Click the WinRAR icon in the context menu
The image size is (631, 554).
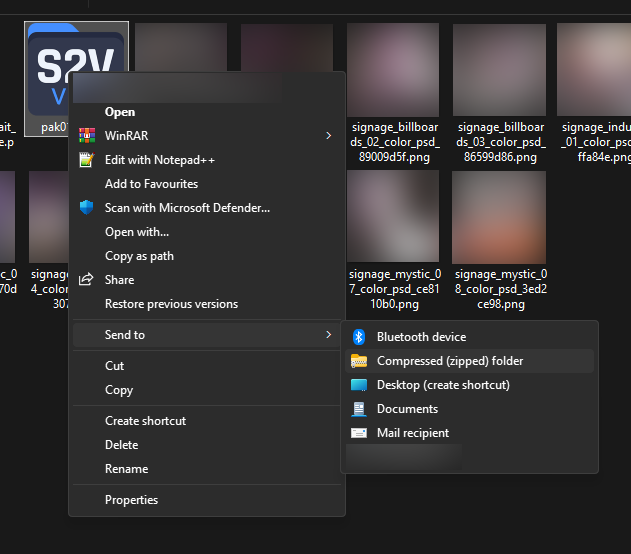pyautogui.click(x=87, y=136)
